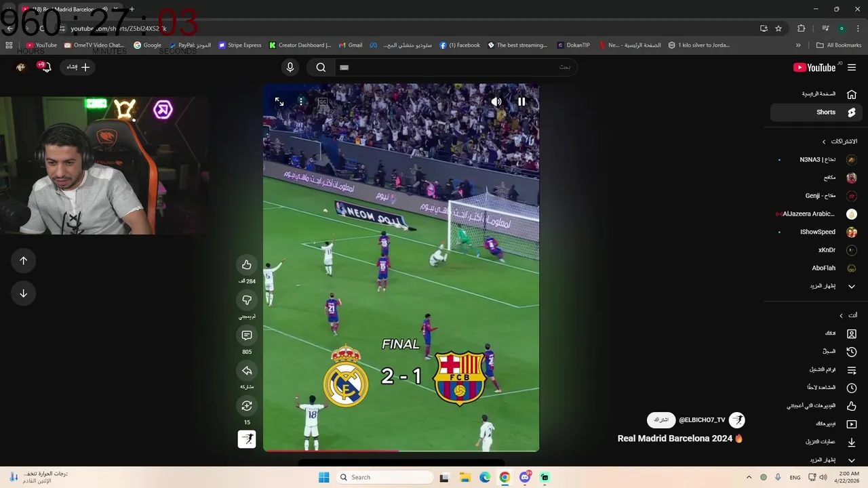Open the account avatar menu

pyautogui.click(x=21, y=67)
